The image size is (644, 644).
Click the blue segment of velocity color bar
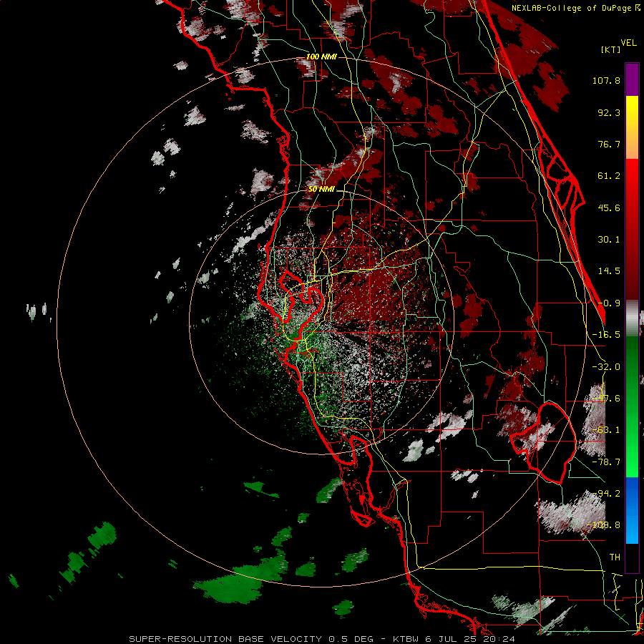tap(632, 510)
